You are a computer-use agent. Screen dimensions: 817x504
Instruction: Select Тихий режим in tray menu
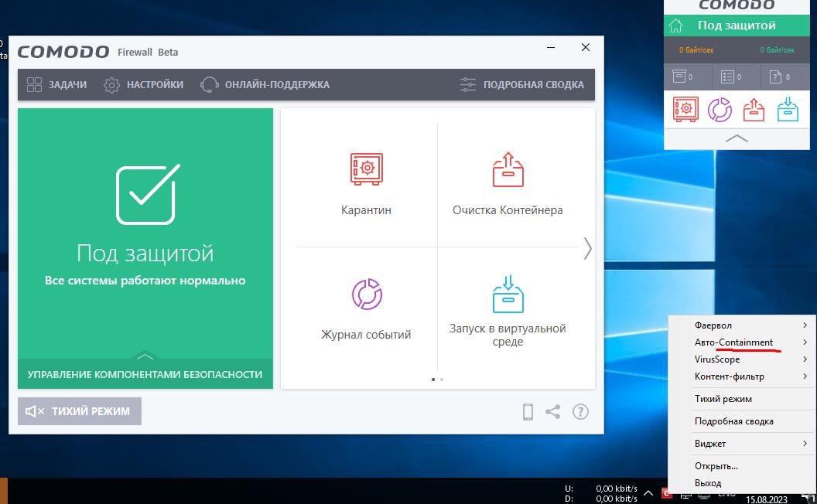(x=741, y=399)
